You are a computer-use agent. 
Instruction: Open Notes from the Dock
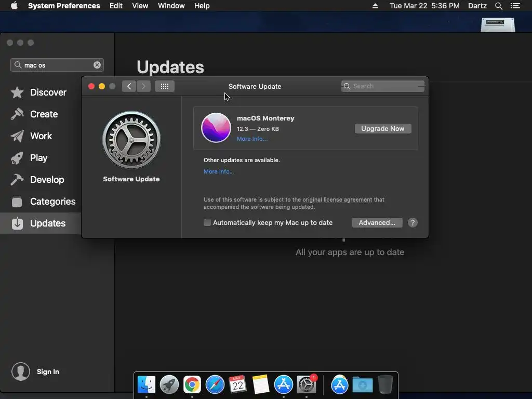261,385
